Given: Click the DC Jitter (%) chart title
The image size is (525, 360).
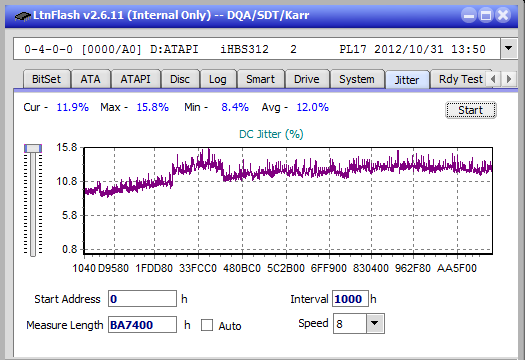Looking at the screenshot, I should tap(271, 134).
